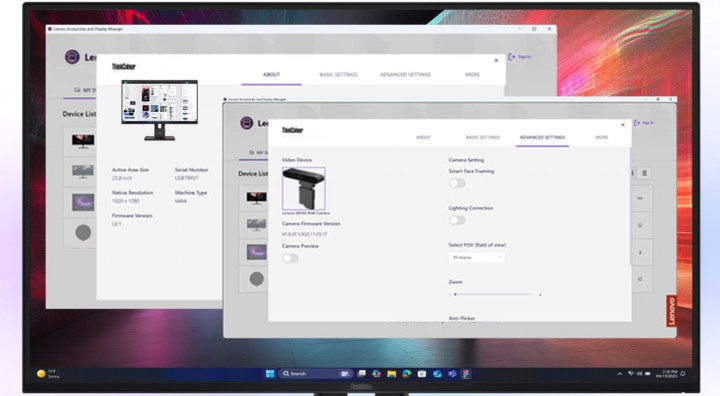Click Sign in link in the back window
The width and height of the screenshot is (720, 396).
[520, 57]
